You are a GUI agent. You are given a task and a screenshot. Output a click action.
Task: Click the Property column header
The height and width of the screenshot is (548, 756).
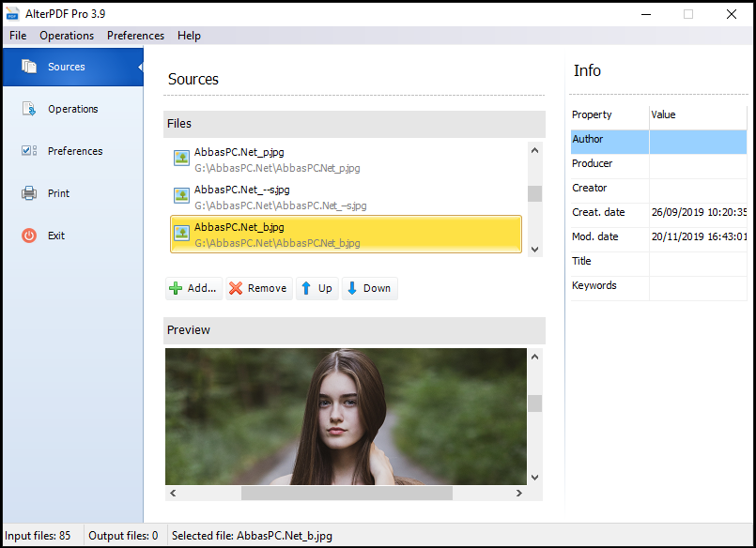[x=609, y=114]
